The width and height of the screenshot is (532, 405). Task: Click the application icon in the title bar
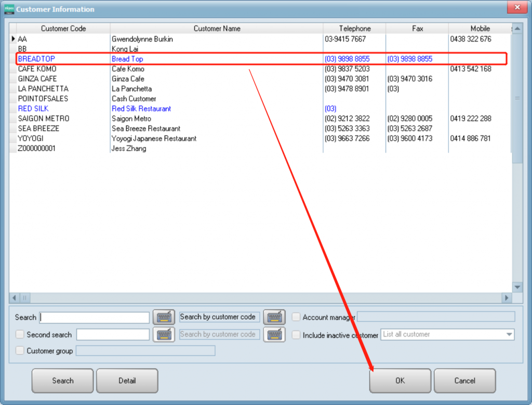point(9,9)
